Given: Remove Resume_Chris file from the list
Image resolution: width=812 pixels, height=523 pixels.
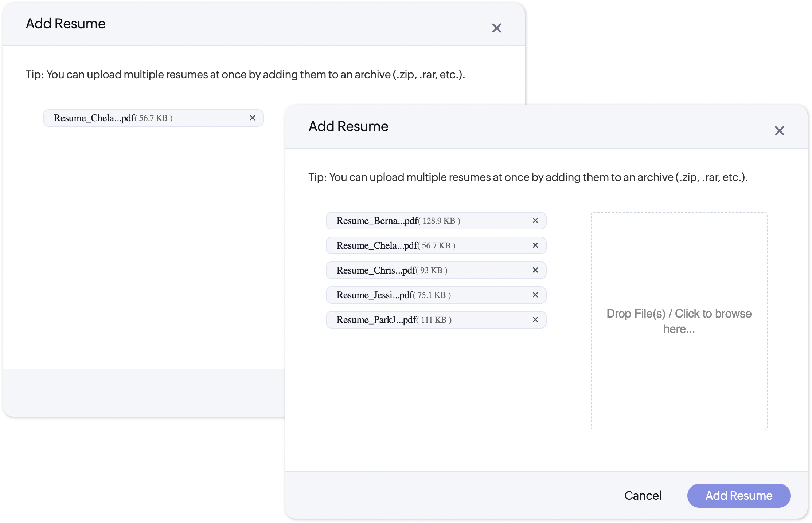Looking at the screenshot, I should coord(535,270).
